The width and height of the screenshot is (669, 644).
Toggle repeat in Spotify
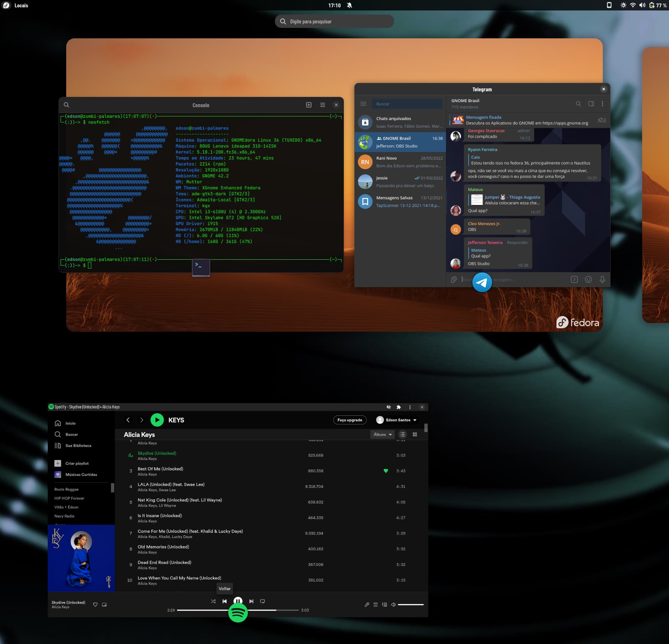263,601
